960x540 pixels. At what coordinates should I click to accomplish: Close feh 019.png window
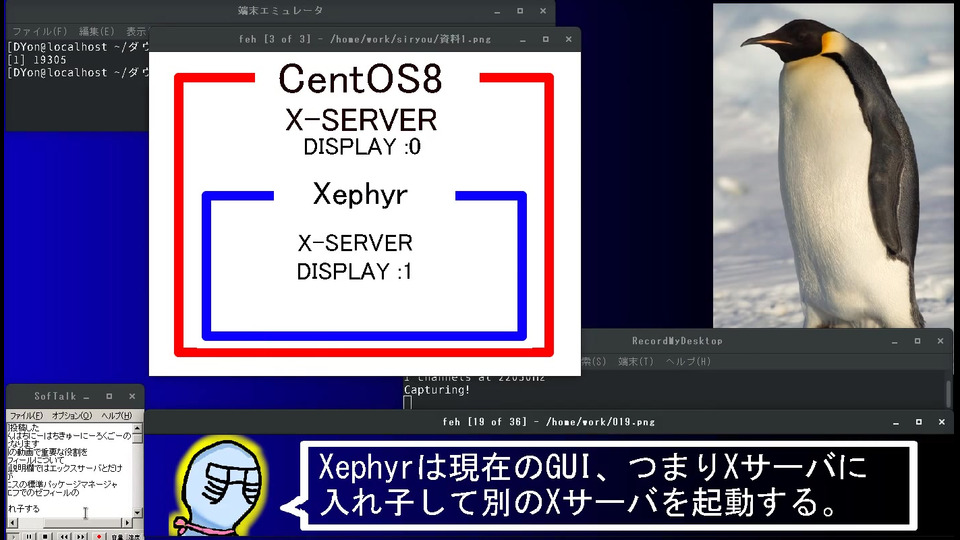(x=942, y=422)
